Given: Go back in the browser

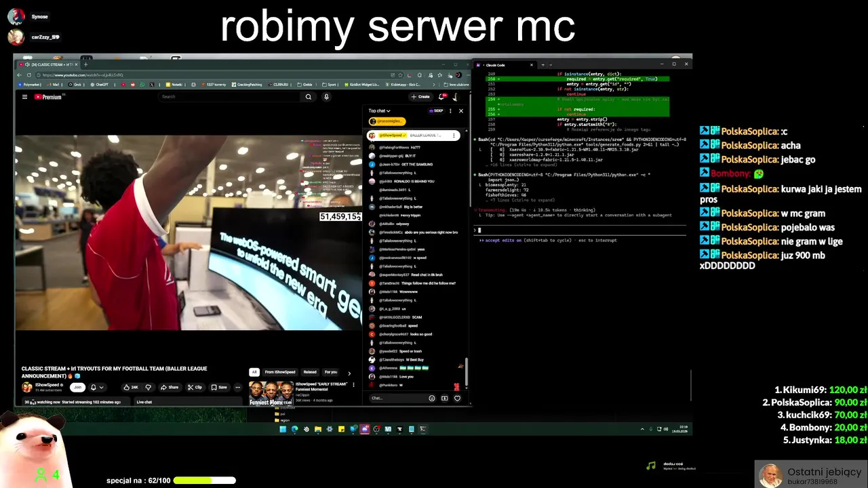Looking at the screenshot, I should tap(20, 75).
